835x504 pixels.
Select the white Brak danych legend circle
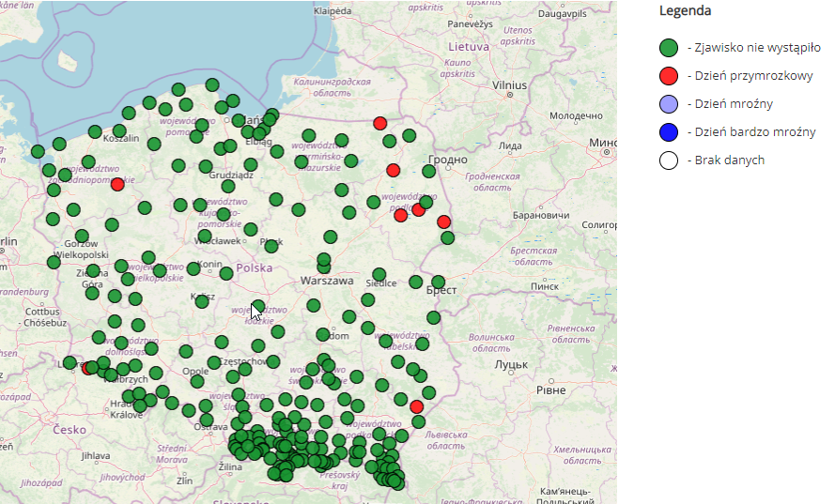click(669, 160)
